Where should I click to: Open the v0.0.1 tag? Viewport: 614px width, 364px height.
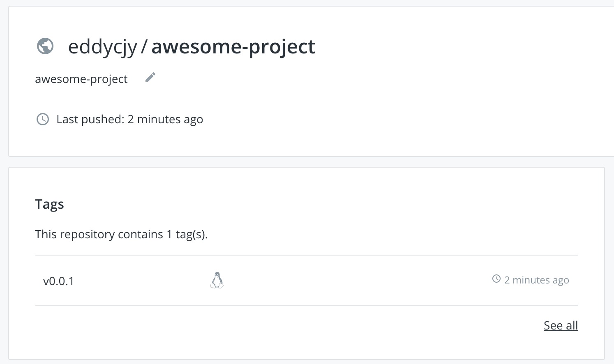pos(58,281)
